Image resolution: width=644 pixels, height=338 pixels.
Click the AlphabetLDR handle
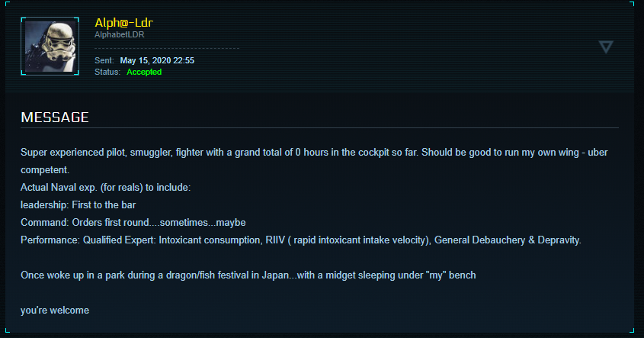[x=121, y=35]
